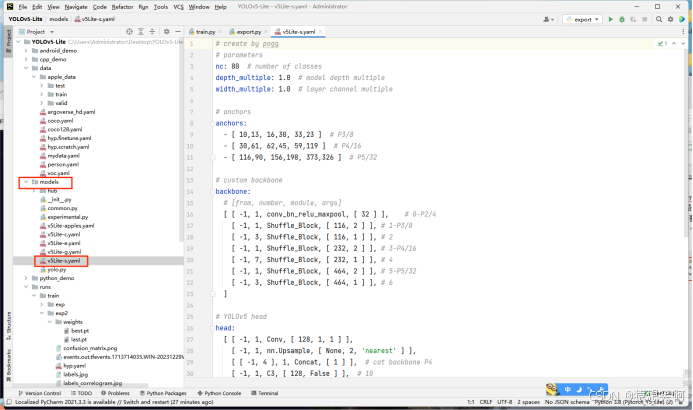Open the user account icon menu
The width and height of the screenshot is (693, 410).
point(548,19)
